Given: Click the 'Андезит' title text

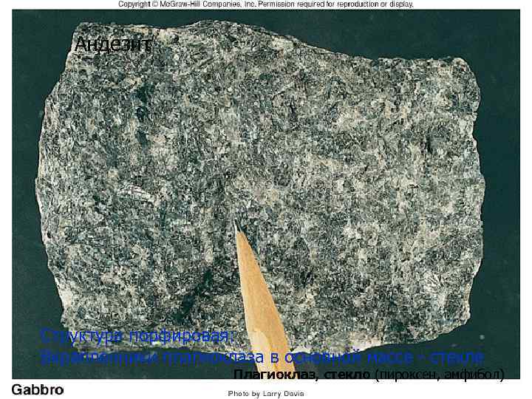Looking at the screenshot, I should tap(113, 44).
